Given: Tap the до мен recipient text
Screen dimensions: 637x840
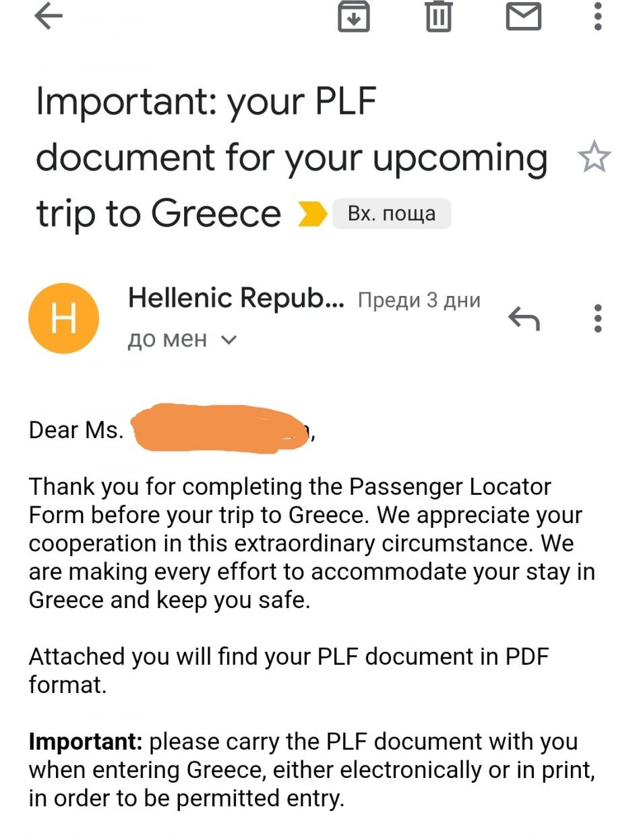Looking at the screenshot, I should pyautogui.click(x=167, y=340).
